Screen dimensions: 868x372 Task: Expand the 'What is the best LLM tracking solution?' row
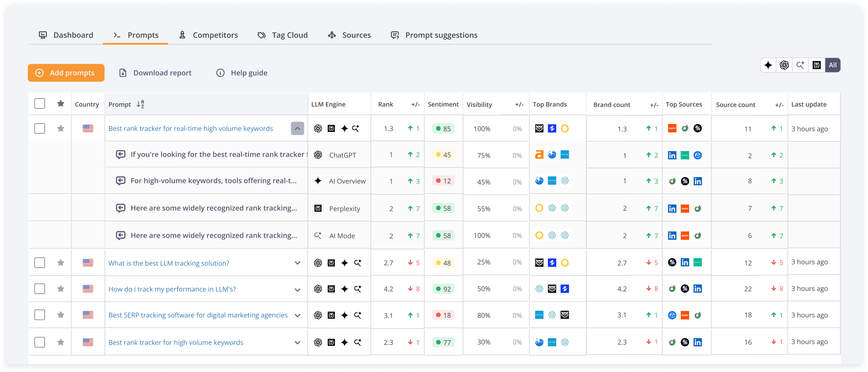click(297, 263)
